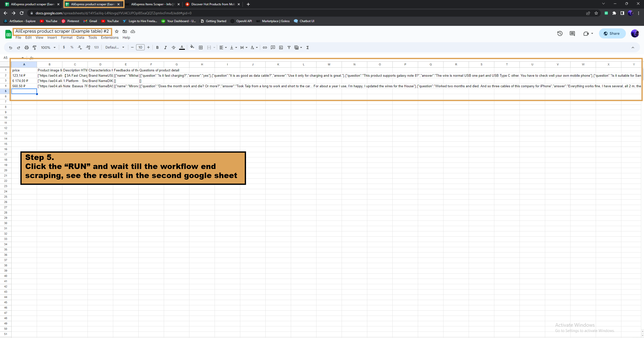Undo the last action
644x338 pixels.
click(10, 48)
